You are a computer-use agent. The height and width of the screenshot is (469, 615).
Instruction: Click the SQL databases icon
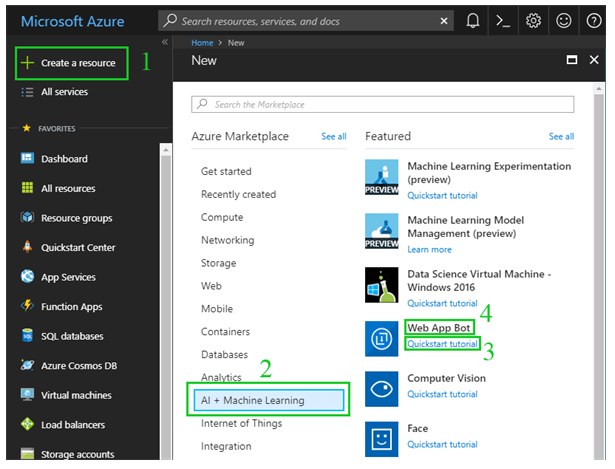click(27, 336)
